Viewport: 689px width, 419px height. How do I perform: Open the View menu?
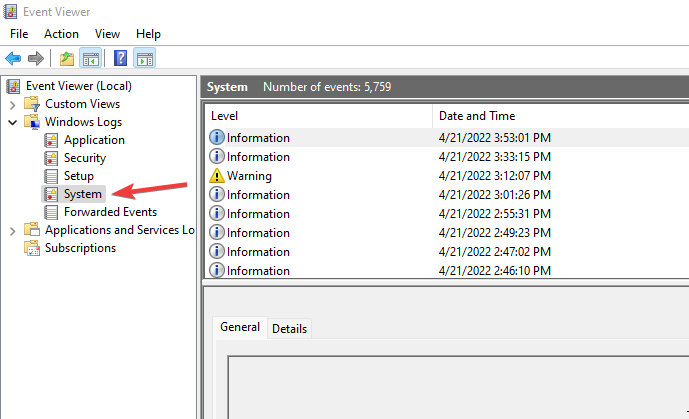pos(107,34)
